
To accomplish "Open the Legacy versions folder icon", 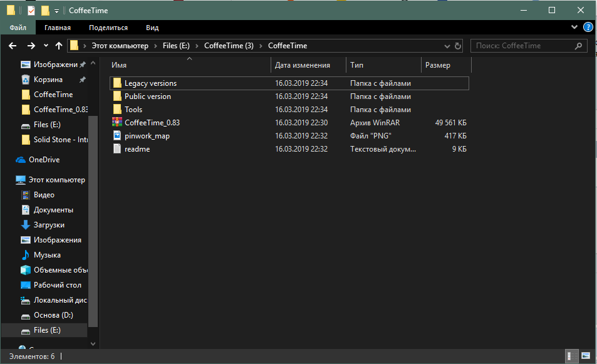I will [117, 83].
